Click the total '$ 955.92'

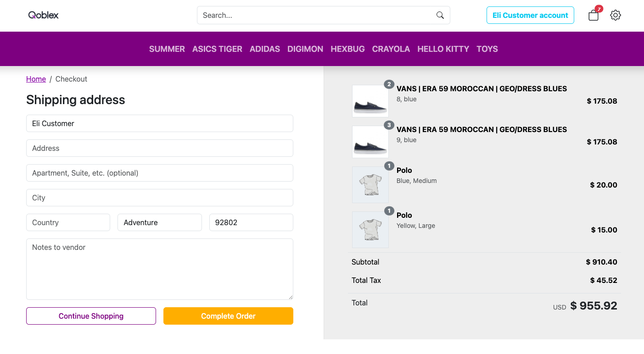(594, 306)
